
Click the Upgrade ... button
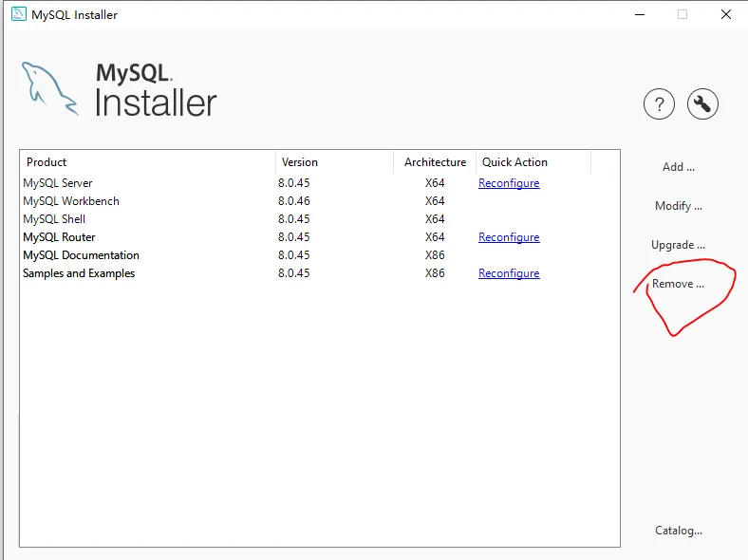(678, 245)
